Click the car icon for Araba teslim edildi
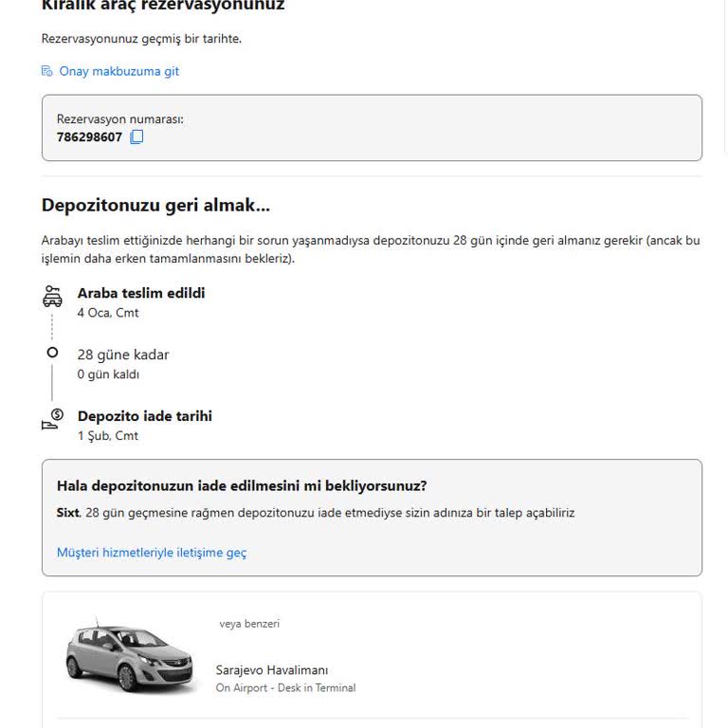The height and width of the screenshot is (728, 728). click(53, 296)
